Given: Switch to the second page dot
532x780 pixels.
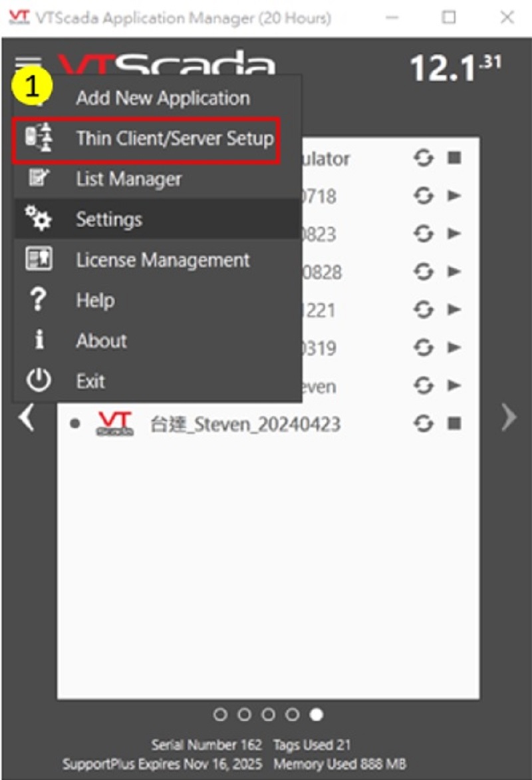Looking at the screenshot, I should point(244,715).
